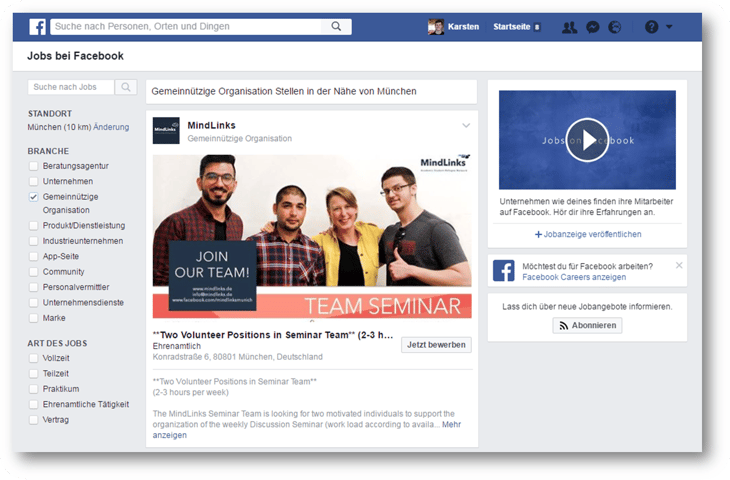This screenshot has width=730, height=480.
Task: Open the Two Volunteer Positions job title
Action: pyautogui.click(x=273, y=335)
